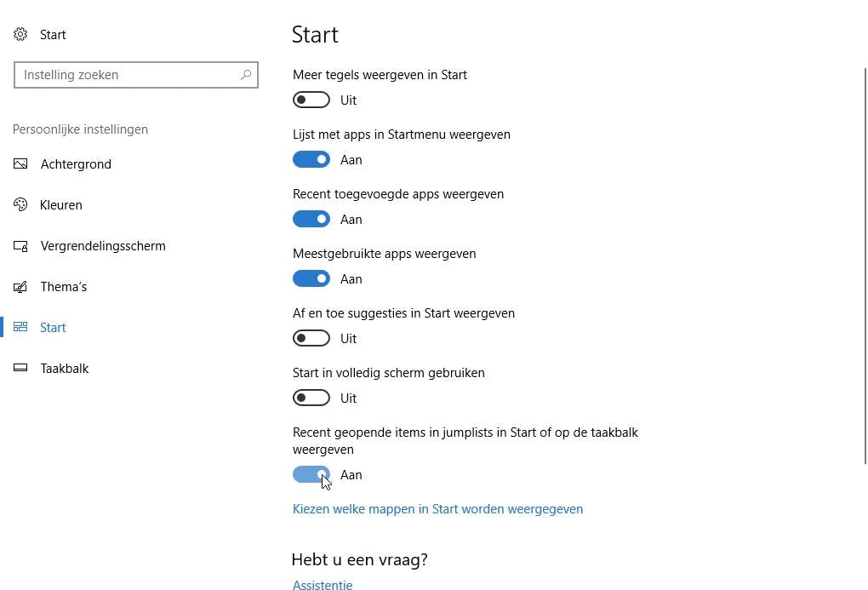This screenshot has width=868, height=590.
Task: Enable Meer tegels weergeven in Start
Action: click(311, 100)
